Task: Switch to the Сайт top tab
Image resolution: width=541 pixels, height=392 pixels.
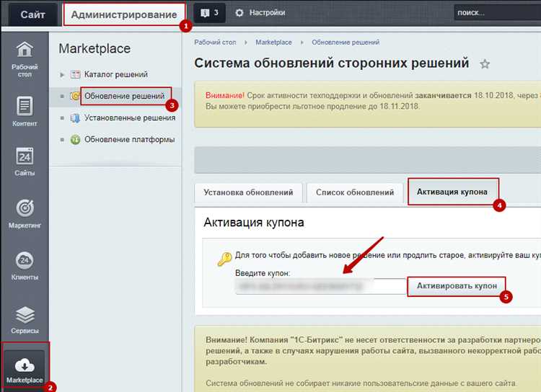Action: (x=32, y=14)
